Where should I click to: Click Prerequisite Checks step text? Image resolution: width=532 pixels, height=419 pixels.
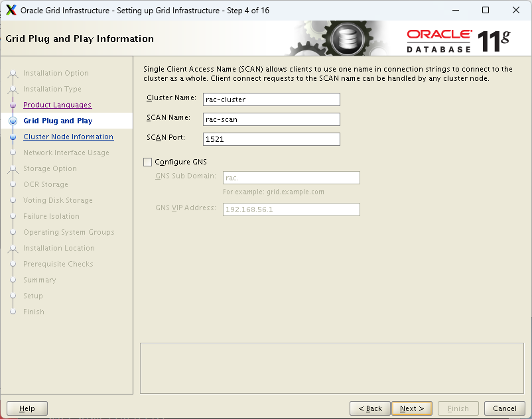pyautogui.click(x=58, y=264)
